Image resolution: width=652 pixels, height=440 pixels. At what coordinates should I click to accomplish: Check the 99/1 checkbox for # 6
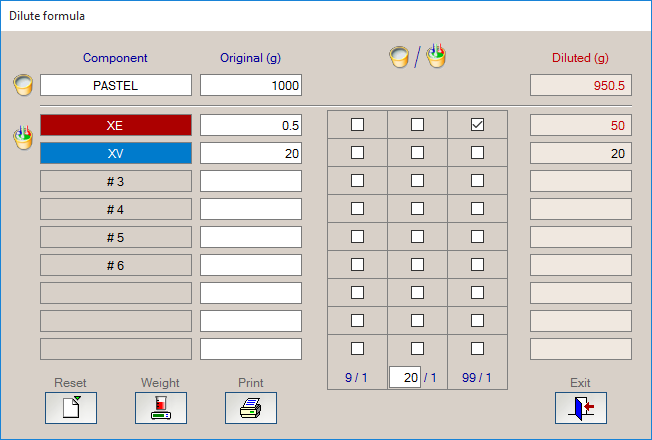click(x=477, y=264)
